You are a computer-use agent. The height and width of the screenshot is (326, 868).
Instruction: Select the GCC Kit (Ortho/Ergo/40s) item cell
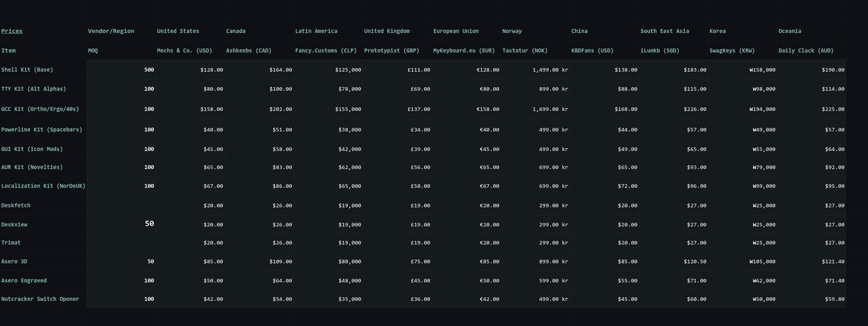click(x=40, y=109)
